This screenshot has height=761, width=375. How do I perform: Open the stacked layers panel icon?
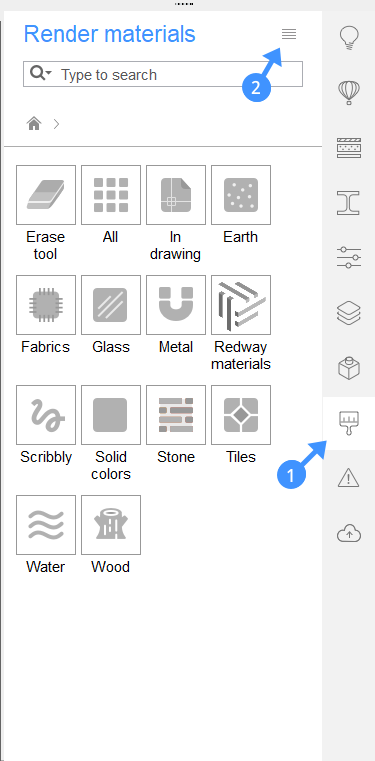[349, 313]
